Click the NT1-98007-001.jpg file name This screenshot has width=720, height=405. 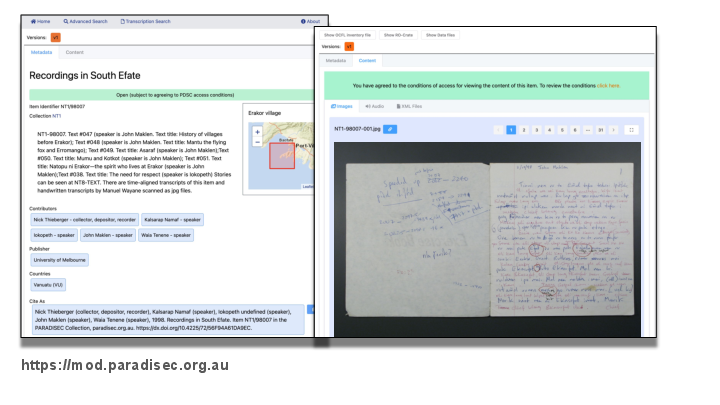tap(357, 129)
